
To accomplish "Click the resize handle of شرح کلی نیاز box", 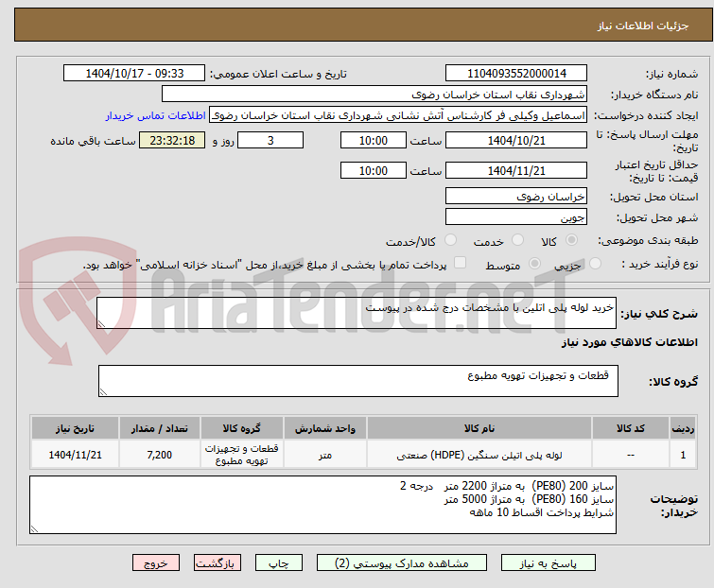I will tap(101, 324).
